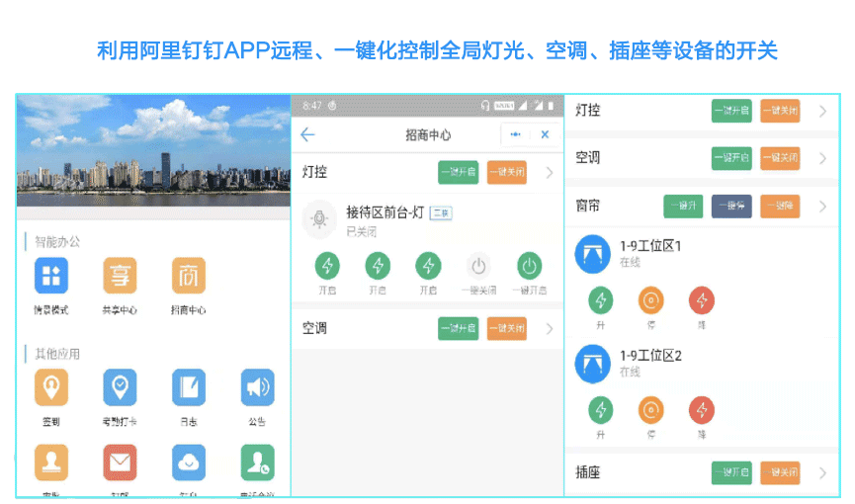
Task: Close the 招商中心 mini app with X
Action: 545,134
